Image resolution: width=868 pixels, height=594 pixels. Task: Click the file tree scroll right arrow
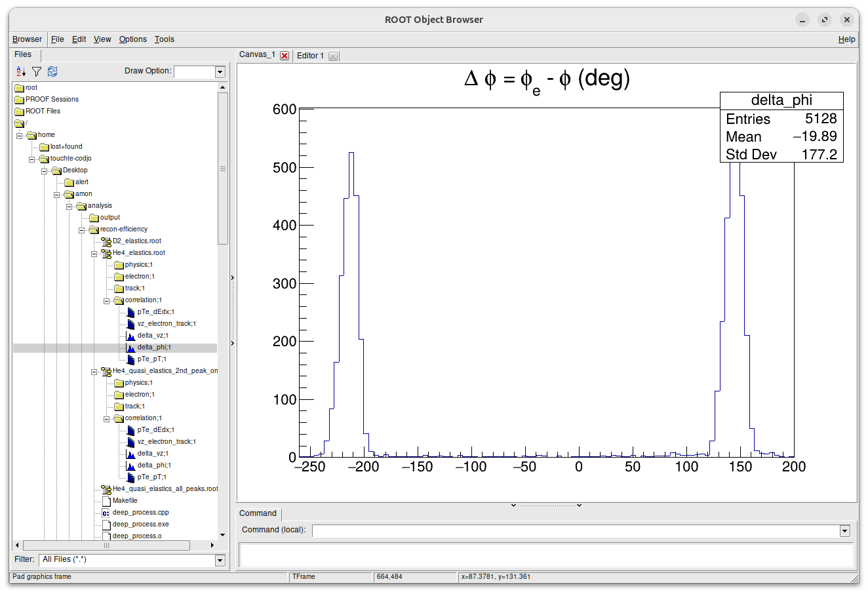click(212, 545)
